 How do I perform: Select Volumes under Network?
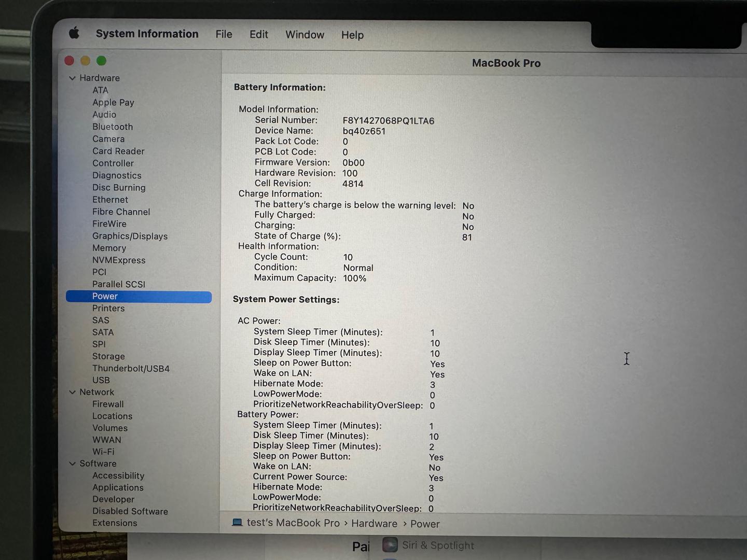click(109, 428)
